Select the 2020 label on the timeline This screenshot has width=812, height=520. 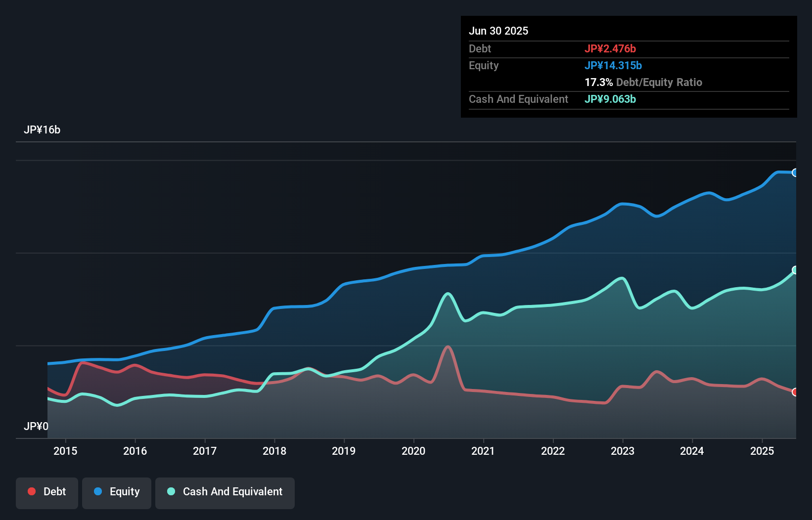(x=413, y=451)
